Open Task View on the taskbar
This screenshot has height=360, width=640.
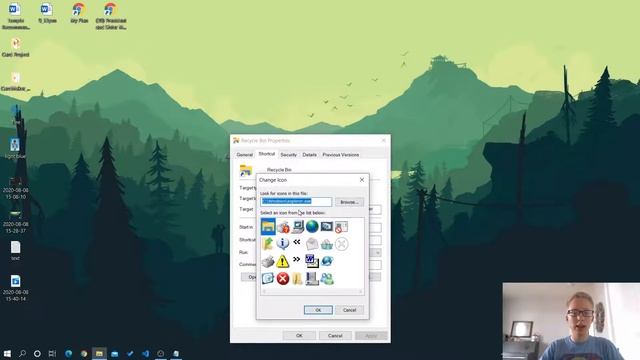coord(52,353)
